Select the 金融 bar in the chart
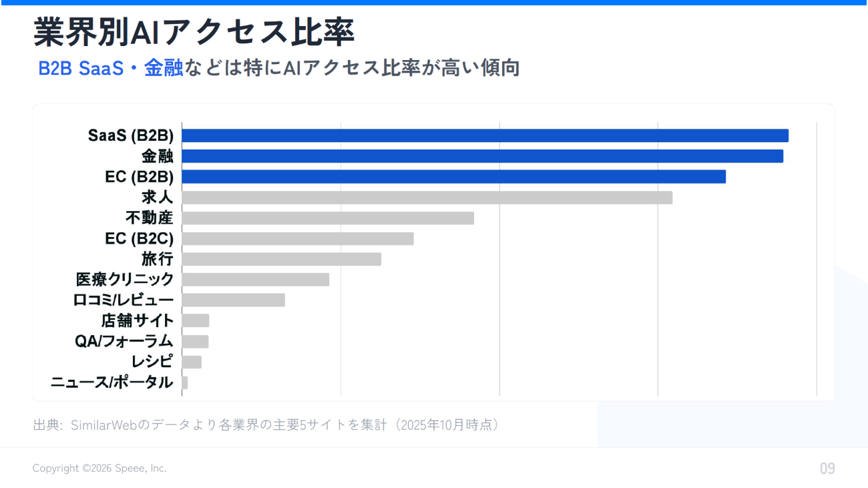The height and width of the screenshot is (488, 868). point(482,156)
